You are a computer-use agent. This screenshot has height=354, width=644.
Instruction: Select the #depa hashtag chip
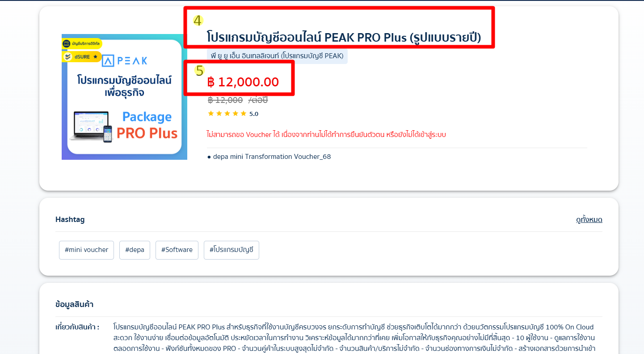pos(135,250)
